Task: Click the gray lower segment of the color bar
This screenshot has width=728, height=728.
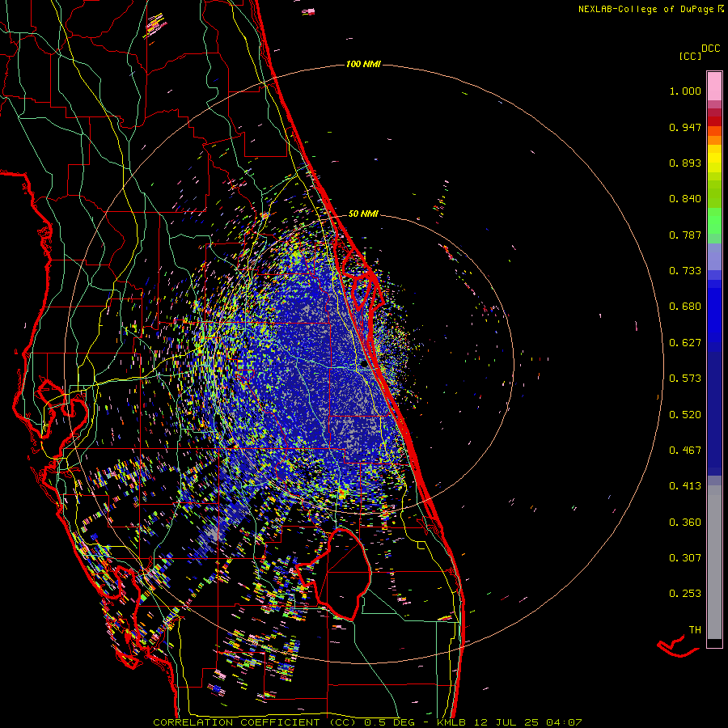Action: [x=714, y=562]
